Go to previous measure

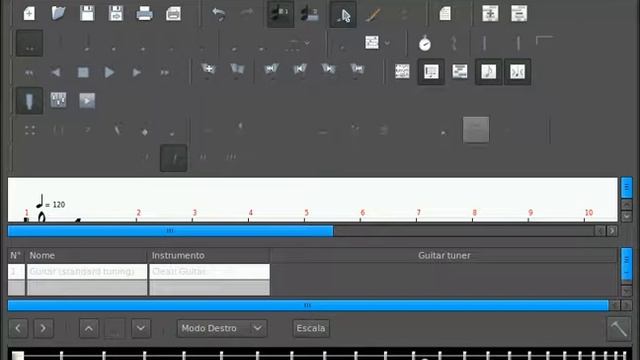pos(56,73)
